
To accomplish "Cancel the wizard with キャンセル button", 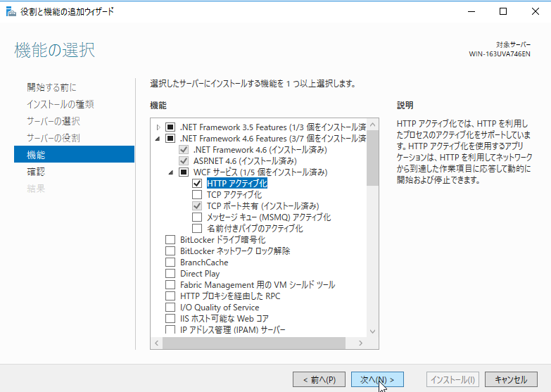I will 510,379.
